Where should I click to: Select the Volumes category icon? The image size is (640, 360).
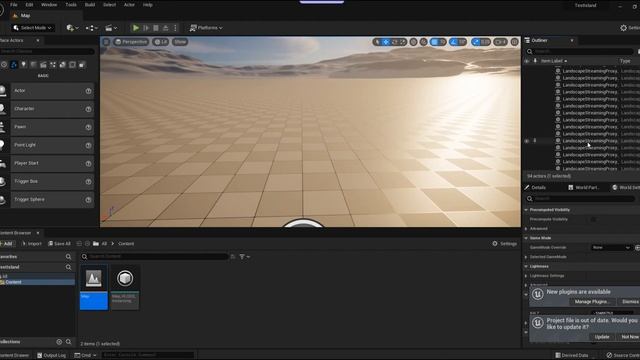(x=72, y=64)
